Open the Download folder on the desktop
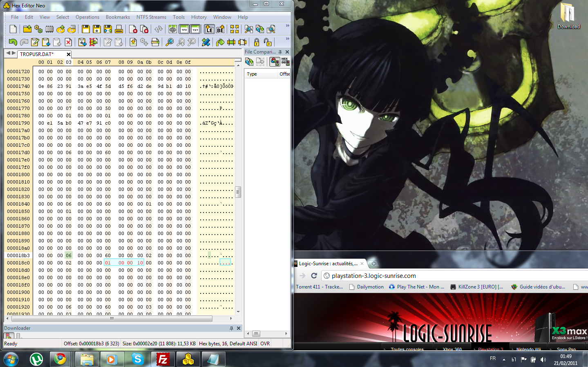The width and height of the screenshot is (588, 367). click(x=568, y=16)
